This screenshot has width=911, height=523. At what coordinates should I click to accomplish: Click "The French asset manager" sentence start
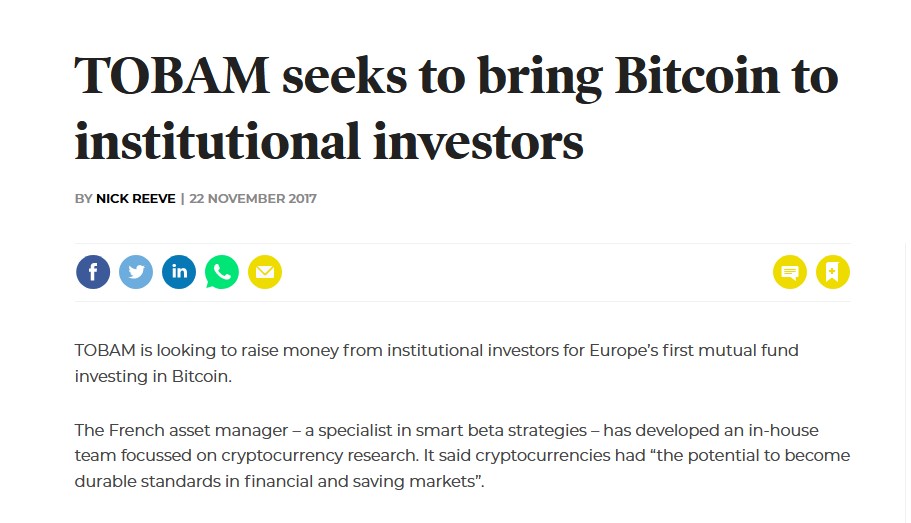[x=181, y=431]
